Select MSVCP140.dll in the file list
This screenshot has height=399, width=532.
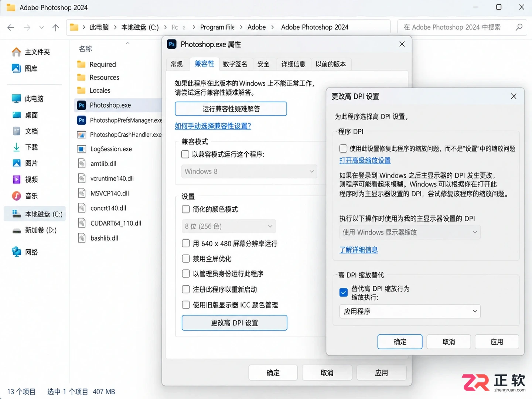click(103, 193)
